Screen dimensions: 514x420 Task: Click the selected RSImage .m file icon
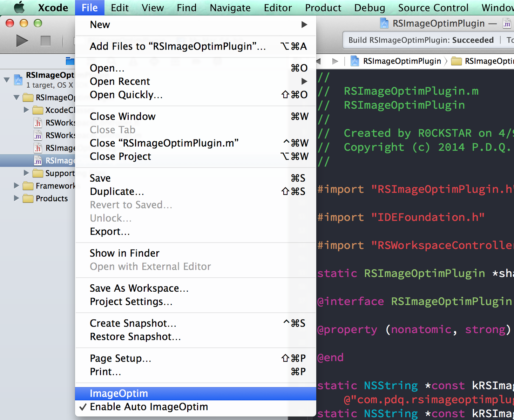pos(38,161)
